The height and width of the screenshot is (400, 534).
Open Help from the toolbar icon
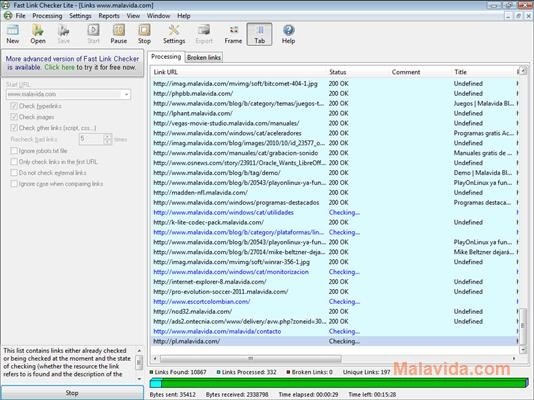(288, 34)
